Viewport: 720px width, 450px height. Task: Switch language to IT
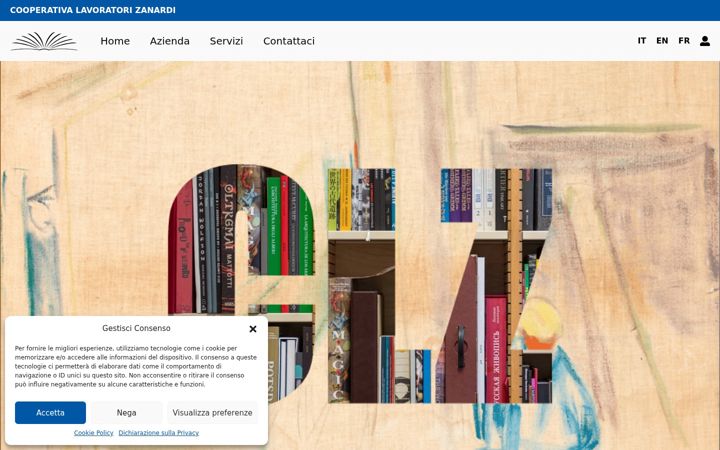[641, 41]
